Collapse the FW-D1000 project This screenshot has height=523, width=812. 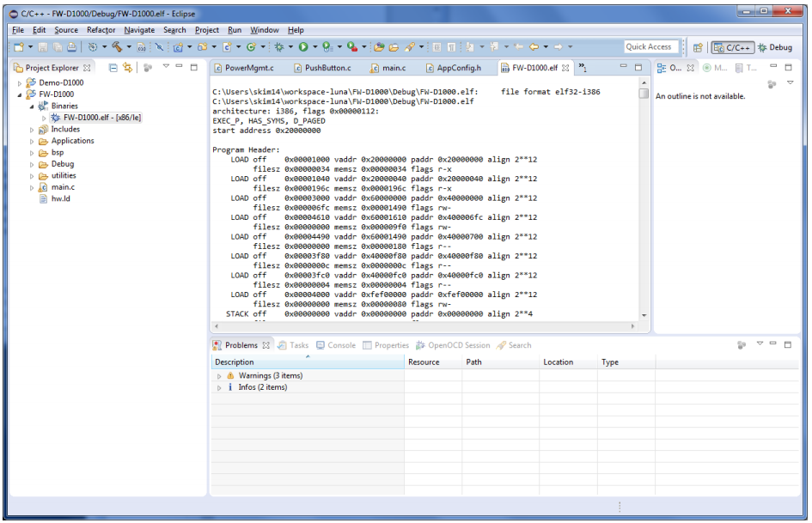click(20, 94)
